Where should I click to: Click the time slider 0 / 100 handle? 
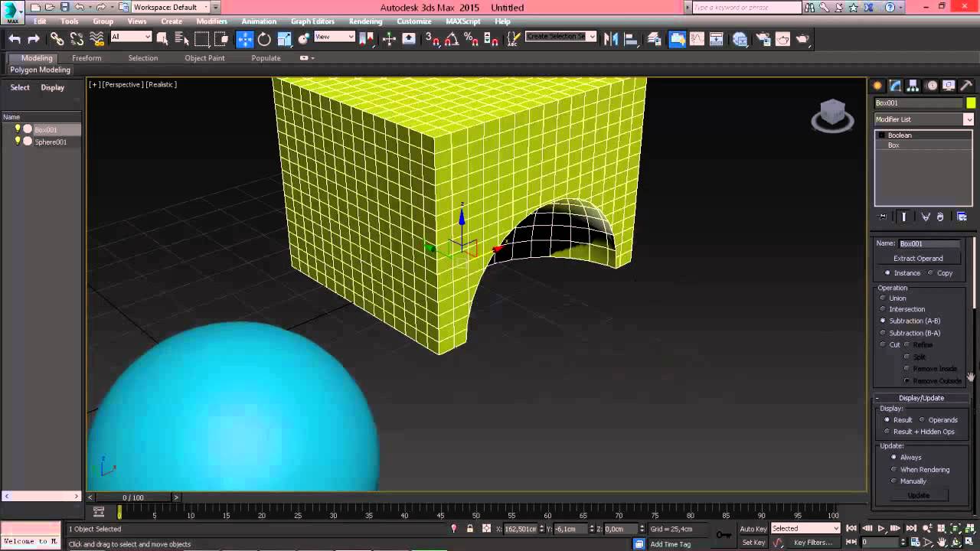pos(132,497)
